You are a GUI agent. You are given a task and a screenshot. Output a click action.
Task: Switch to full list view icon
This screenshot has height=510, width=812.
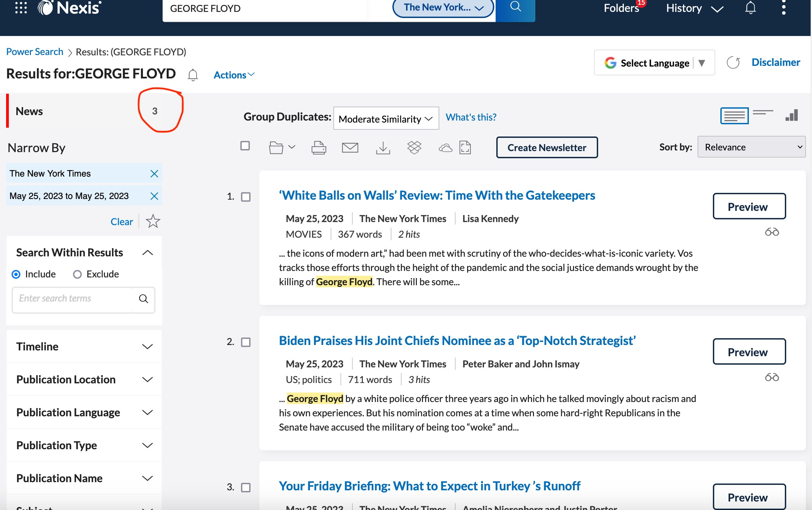pos(734,116)
